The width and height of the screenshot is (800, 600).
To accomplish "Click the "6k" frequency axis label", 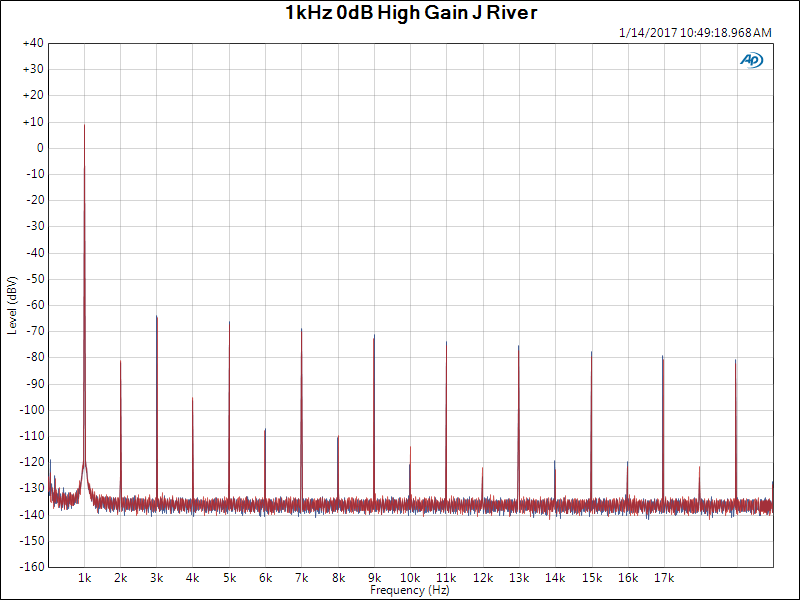I will coord(266,578).
